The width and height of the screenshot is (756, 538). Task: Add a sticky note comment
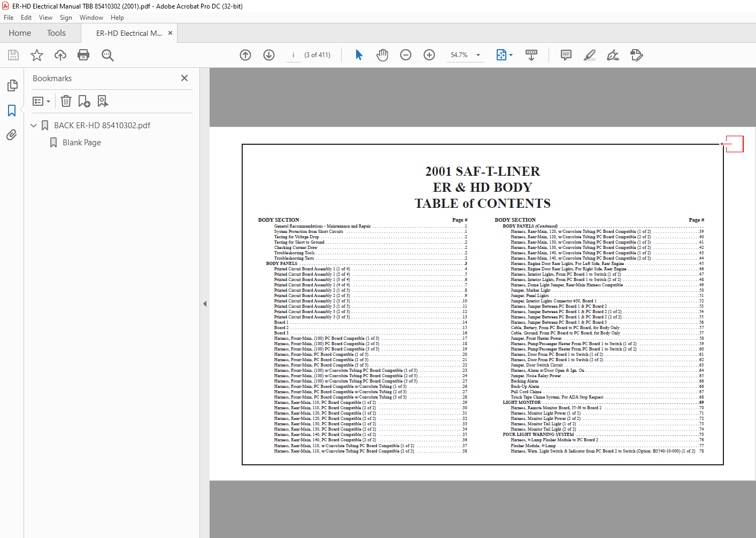point(566,55)
